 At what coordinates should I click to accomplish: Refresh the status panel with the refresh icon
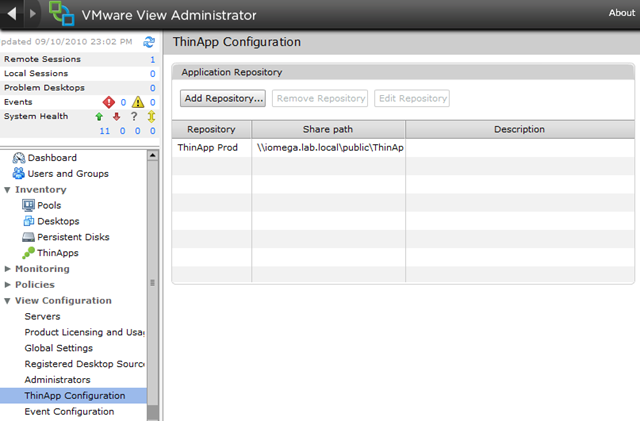(149, 42)
